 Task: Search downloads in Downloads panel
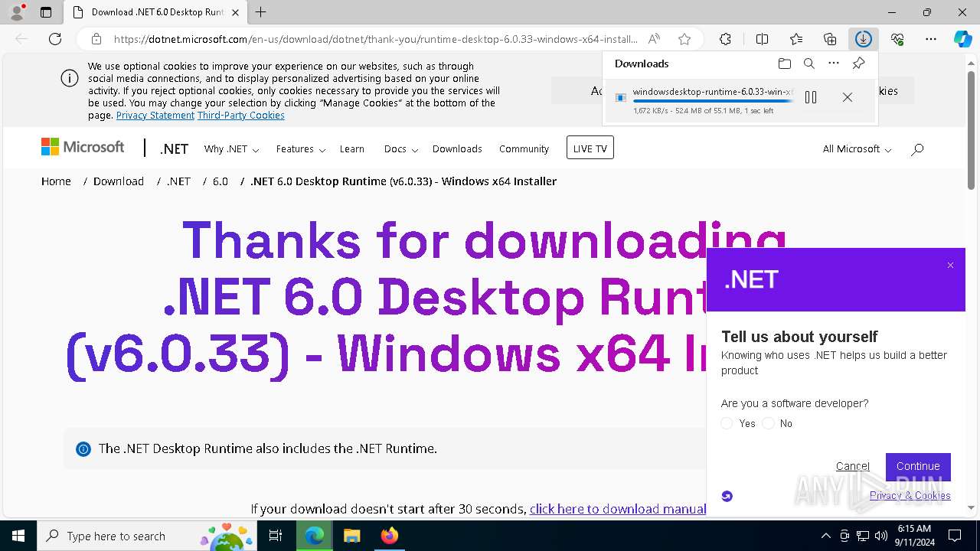coord(808,64)
